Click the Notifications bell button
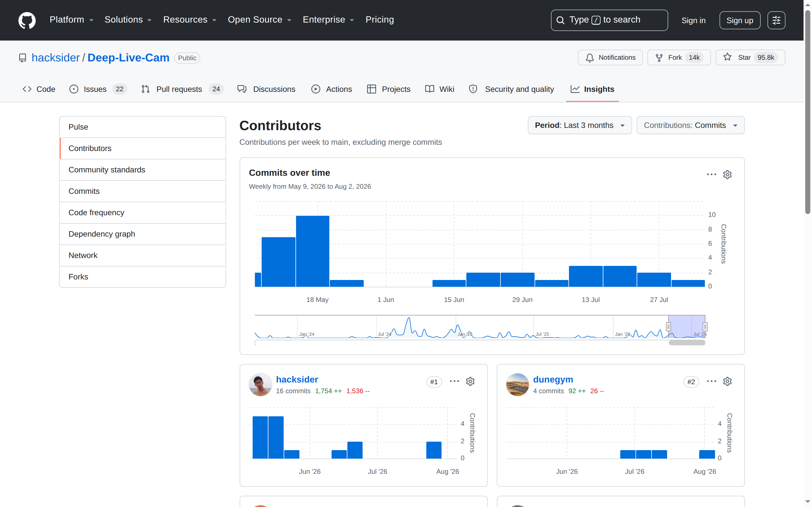Screen dimensions: 812x507 pyautogui.click(x=610, y=57)
